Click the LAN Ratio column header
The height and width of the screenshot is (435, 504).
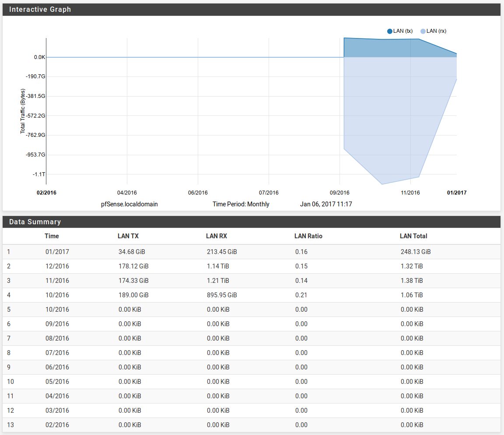pyautogui.click(x=308, y=236)
